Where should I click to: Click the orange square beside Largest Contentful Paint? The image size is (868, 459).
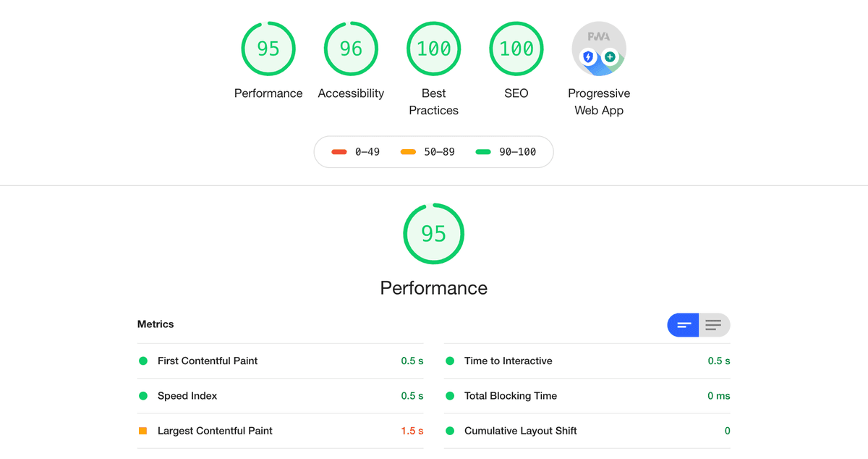[143, 431]
